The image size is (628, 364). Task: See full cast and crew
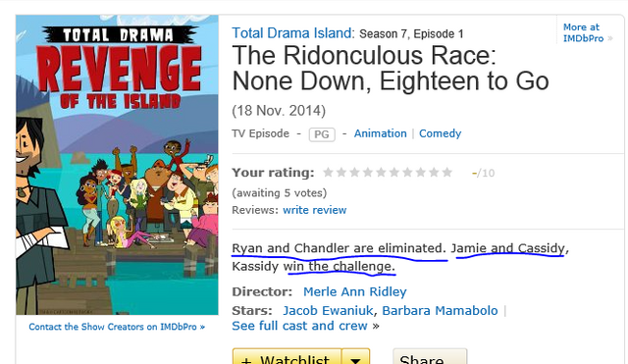tap(299, 326)
